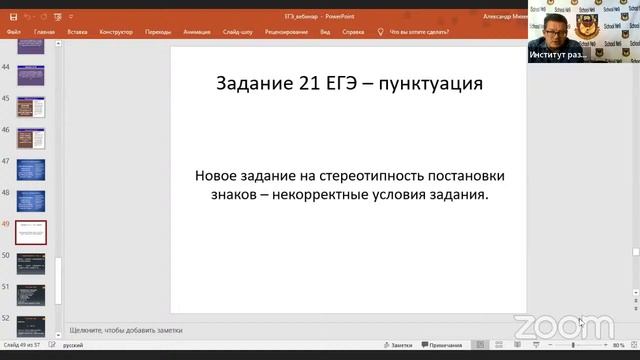Open the Справка ribbon tab
The width and height of the screenshot is (640, 360).
(353, 32)
